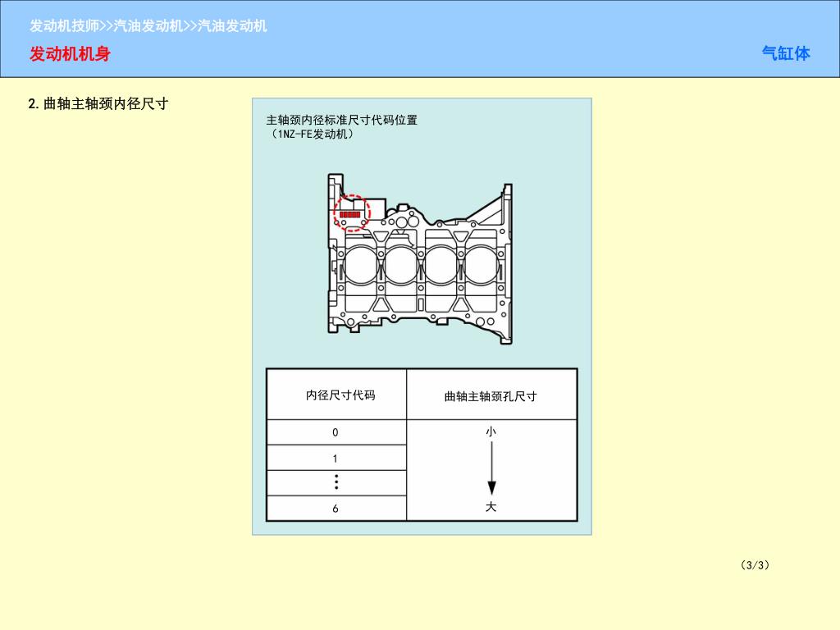Click the 气缸体 title at top right

(786, 53)
